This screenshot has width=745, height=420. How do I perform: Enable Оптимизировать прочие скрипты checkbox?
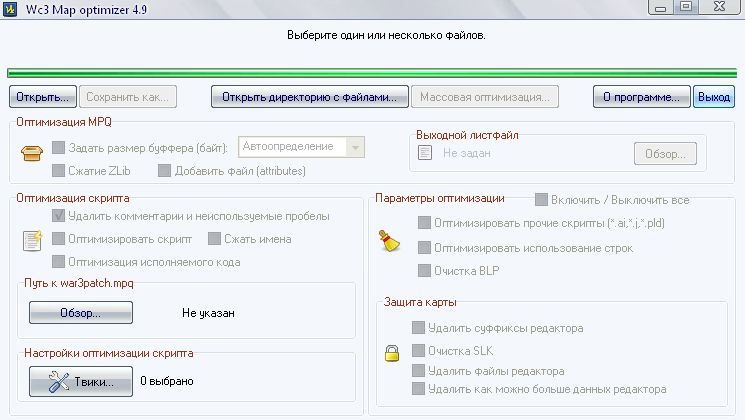pyautogui.click(x=424, y=222)
